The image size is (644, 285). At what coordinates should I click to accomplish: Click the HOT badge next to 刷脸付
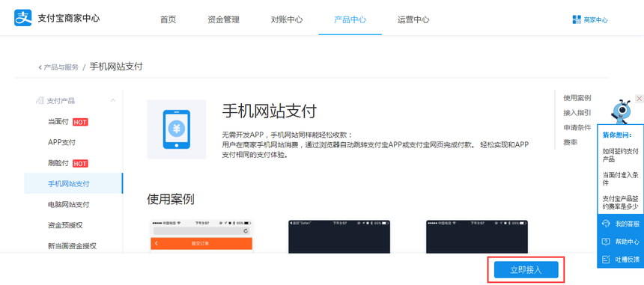click(80, 164)
